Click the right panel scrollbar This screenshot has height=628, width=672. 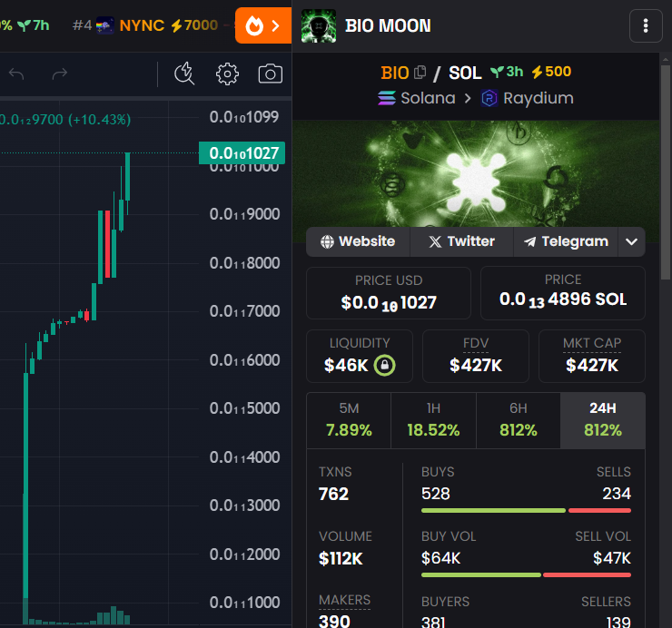(665, 172)
